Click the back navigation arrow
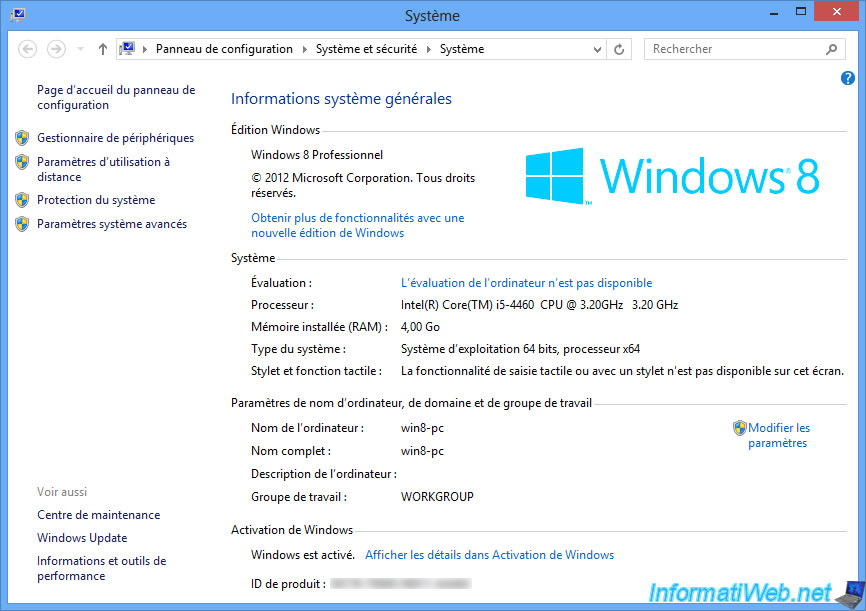 point(27,48)
